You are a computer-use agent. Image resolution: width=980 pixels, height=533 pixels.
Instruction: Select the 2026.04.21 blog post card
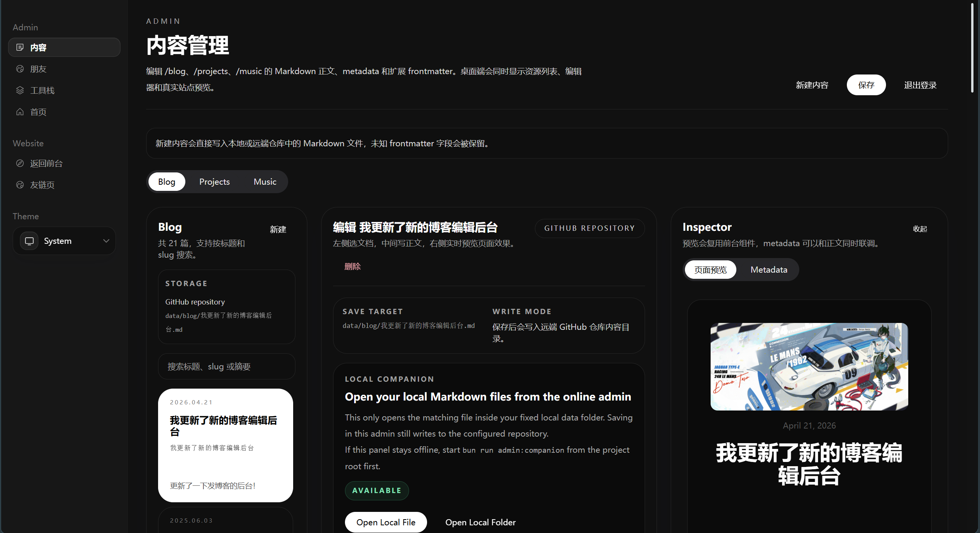[226, 445]
